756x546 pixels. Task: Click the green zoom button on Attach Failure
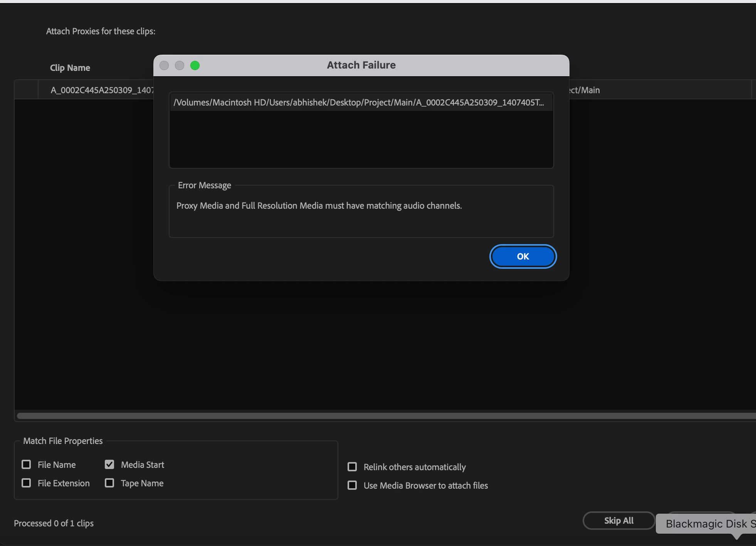tap(195, 65)
